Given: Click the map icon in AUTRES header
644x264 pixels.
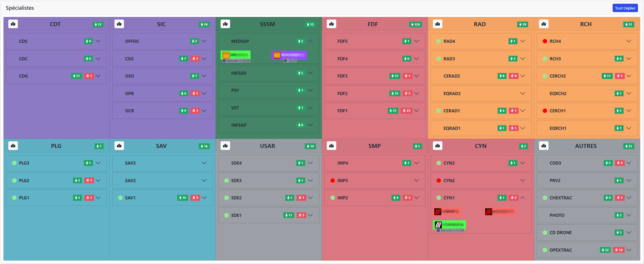Looking at the screenshot, I should point(544,146).
